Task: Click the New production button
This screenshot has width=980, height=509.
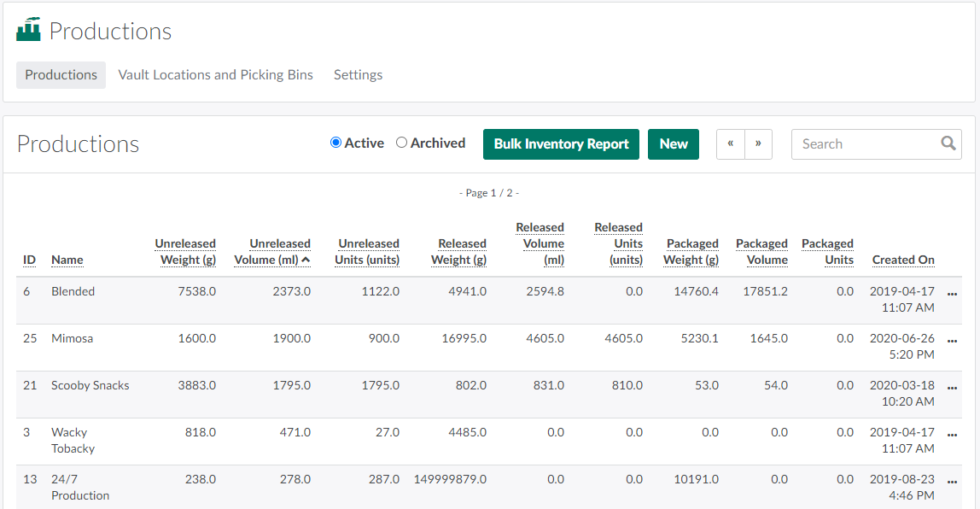Action: [673, 144]
